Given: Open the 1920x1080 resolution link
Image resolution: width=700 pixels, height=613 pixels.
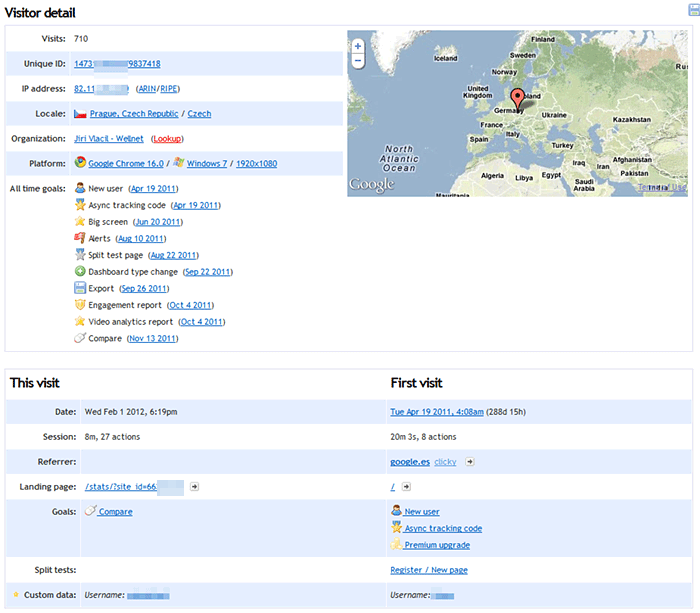Looking at the screenshot, I should tap(256, 163).
